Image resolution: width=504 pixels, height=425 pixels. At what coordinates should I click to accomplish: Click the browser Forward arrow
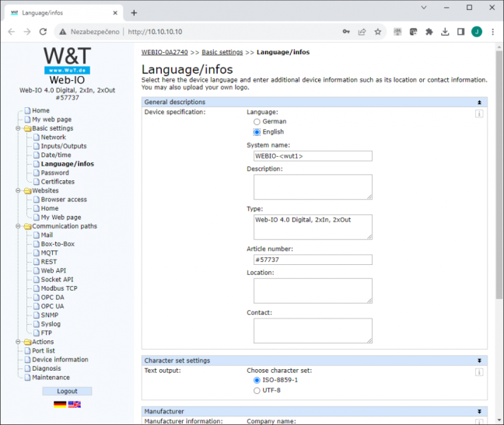click(x=27, y=32)
